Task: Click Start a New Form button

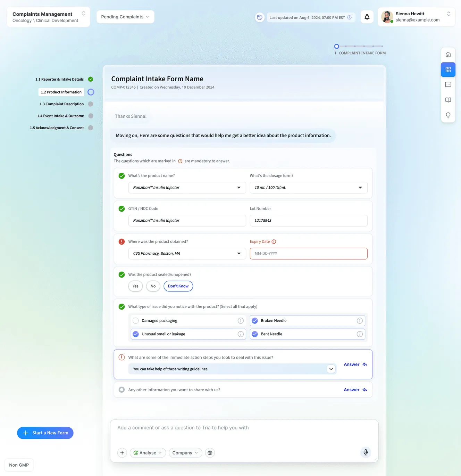Action: [x=45, y=433]
